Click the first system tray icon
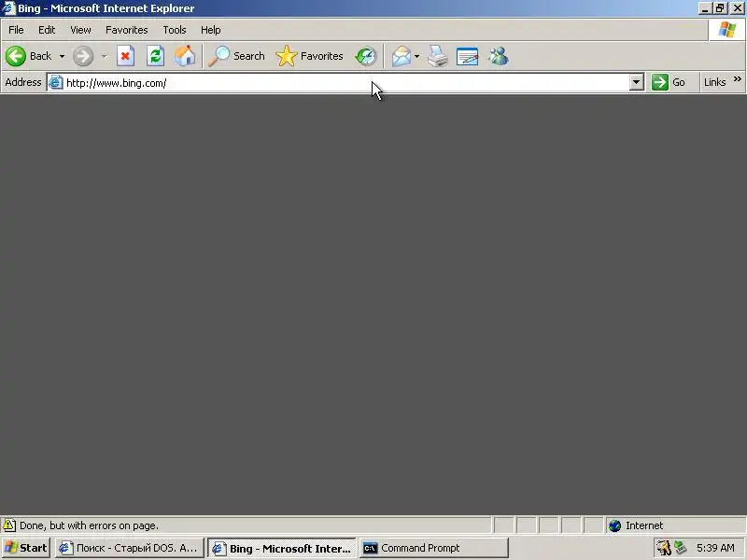Image resolution: width=747 pixels, height=560 pixels. [663, 548]
